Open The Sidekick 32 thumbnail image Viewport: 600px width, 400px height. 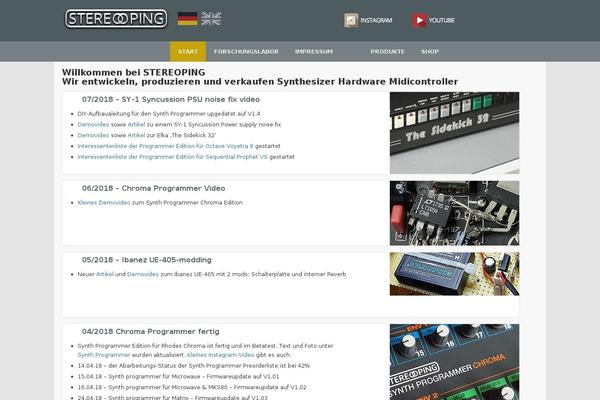(455, 133)
